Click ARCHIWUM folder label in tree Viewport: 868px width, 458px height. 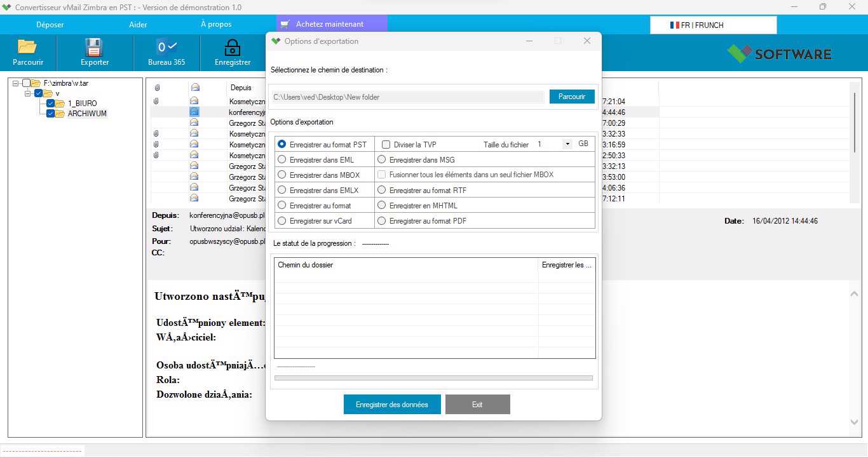[87, 114]
